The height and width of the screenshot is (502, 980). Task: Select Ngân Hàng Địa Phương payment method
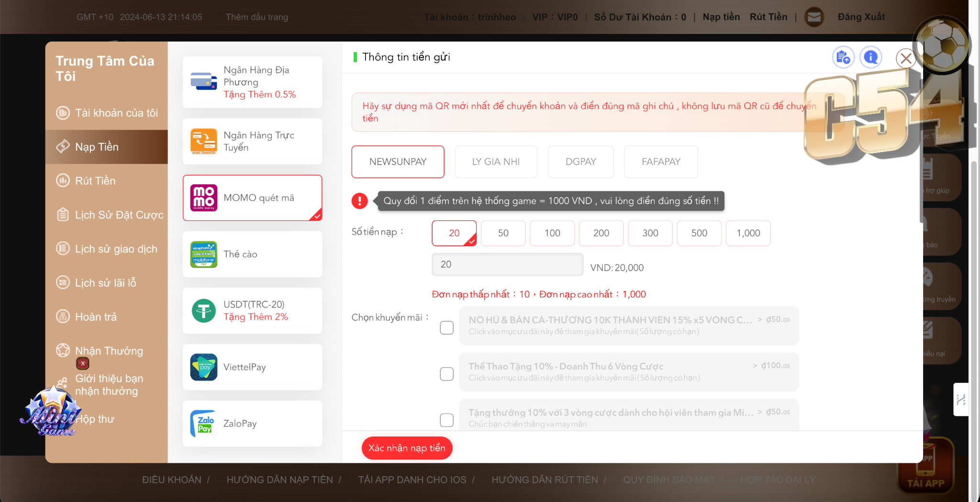coord(252,82)
